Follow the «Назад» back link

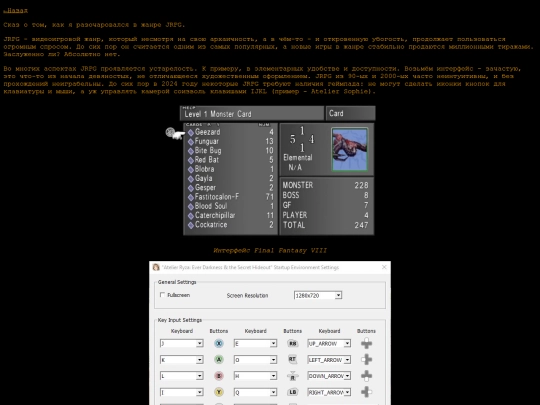point(15,11)
